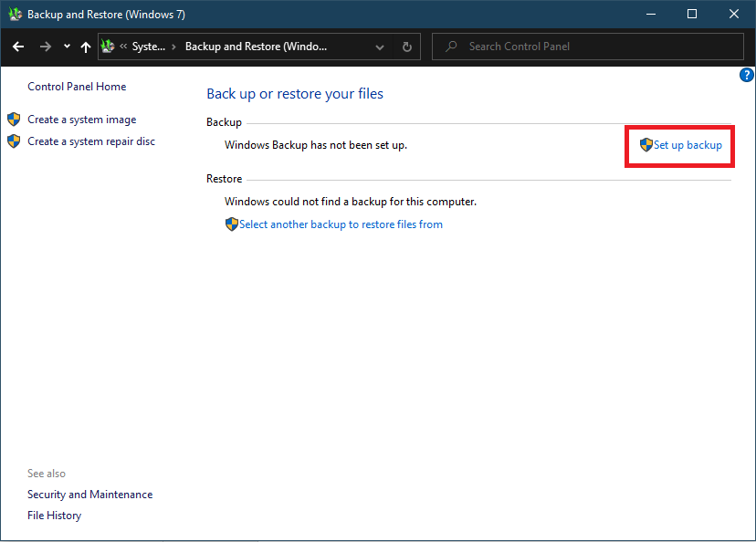Click the 'Restore' section label
Image resolution: width=756 pixels, height=542 pixels.
pyautogui.click(x=225, y=179)
